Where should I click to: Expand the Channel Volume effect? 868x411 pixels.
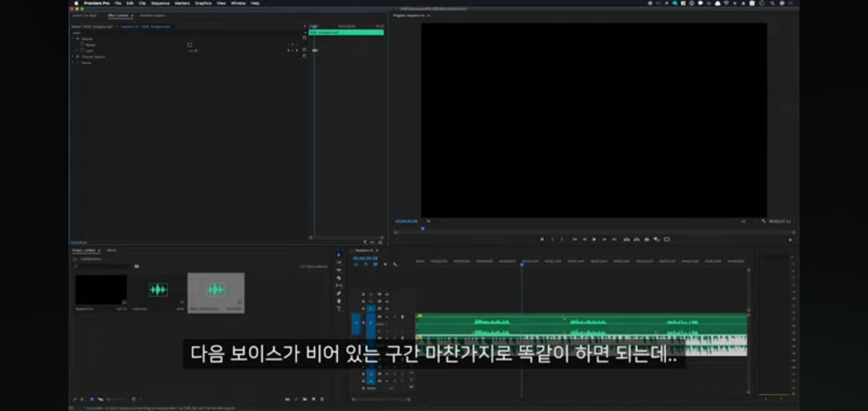73,57
